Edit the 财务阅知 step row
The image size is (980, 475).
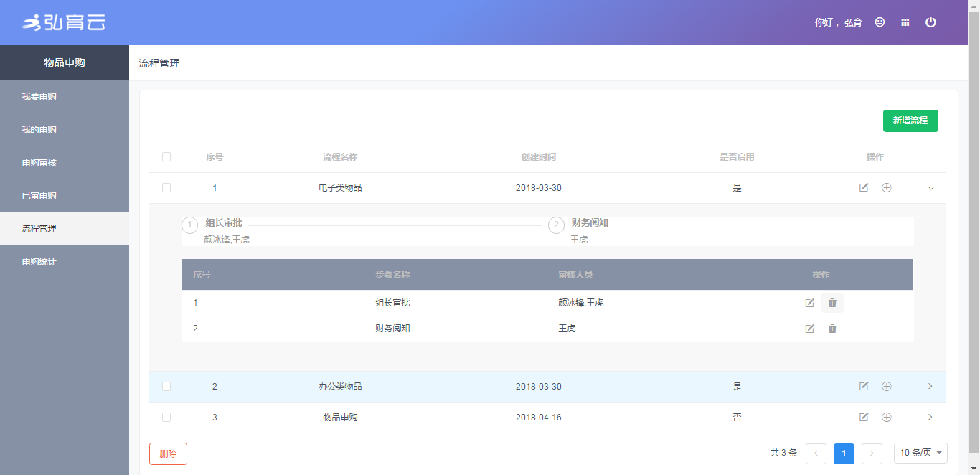(809, 329)
